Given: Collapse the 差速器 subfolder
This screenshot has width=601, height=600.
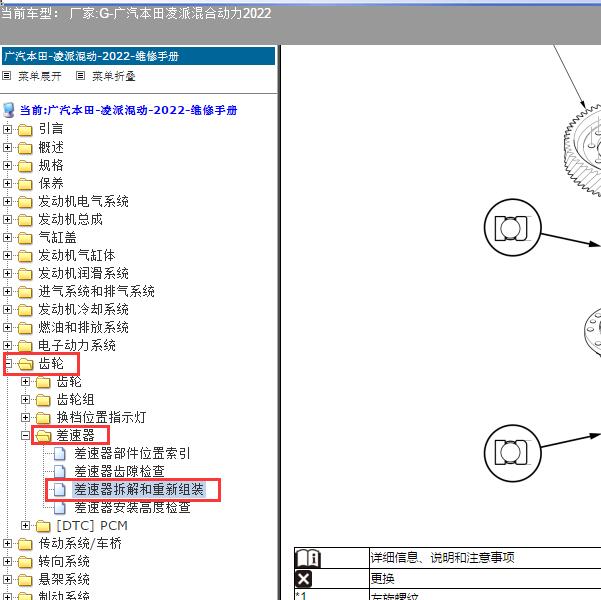Looking at the screenshot, I should 25,436.
